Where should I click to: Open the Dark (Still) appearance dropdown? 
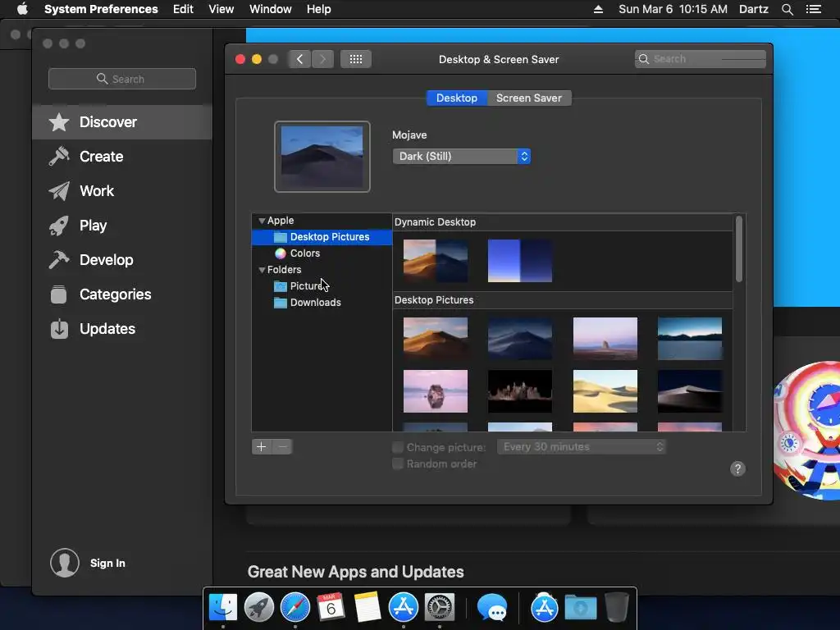pyautogui.click(x=461, y=157)
